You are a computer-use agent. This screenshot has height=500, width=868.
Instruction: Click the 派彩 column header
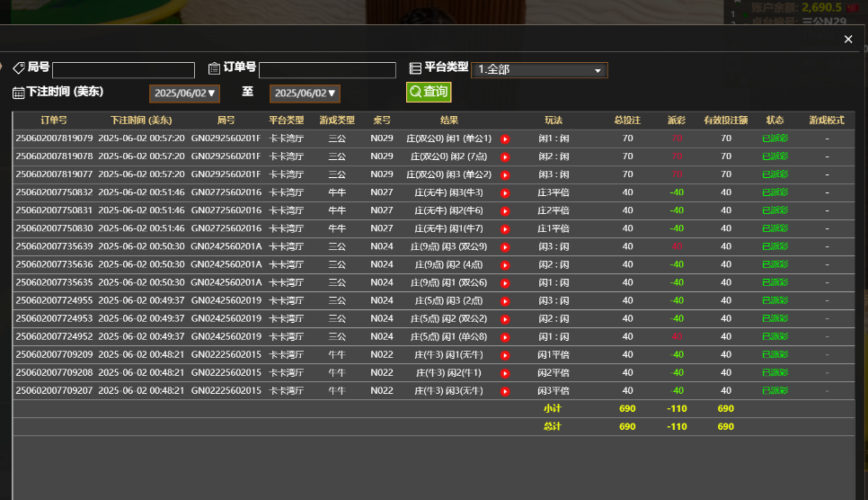(676, 120)
